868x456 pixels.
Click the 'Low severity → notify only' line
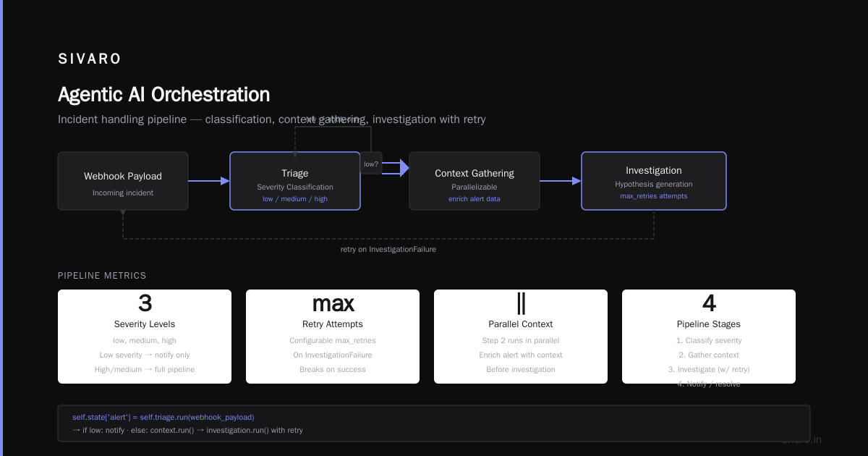(x=145, y=355)
